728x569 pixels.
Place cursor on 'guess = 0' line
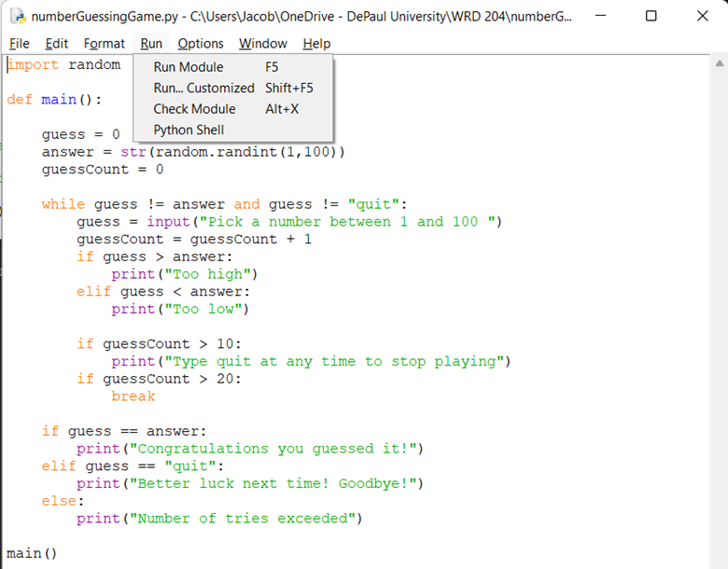tap(81, 134)
